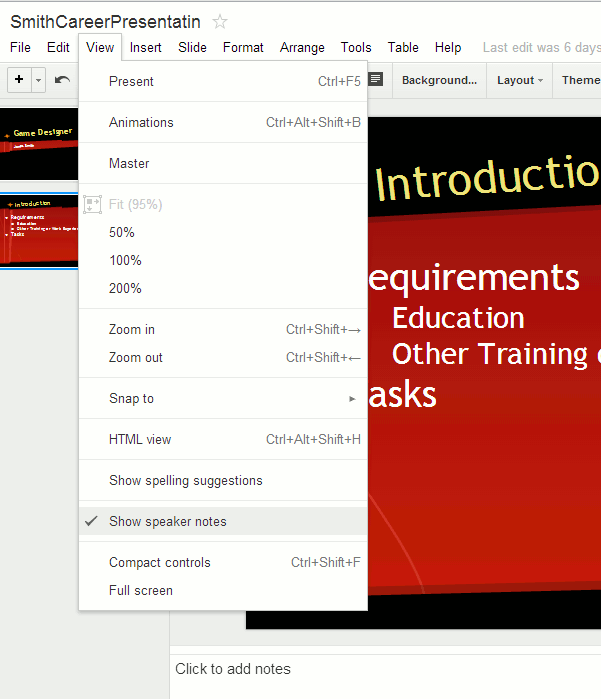
Task: Open the Help menu
Action: coord(448,47)
